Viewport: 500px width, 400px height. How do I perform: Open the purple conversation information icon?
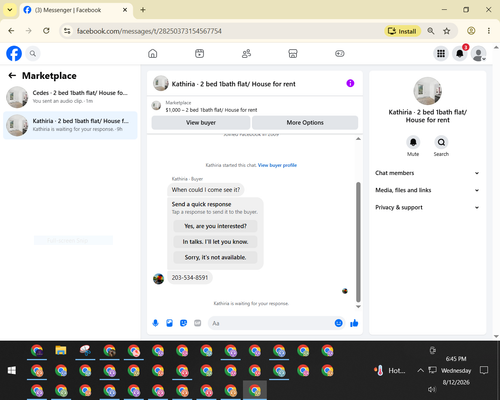click(x=350, y=83)
